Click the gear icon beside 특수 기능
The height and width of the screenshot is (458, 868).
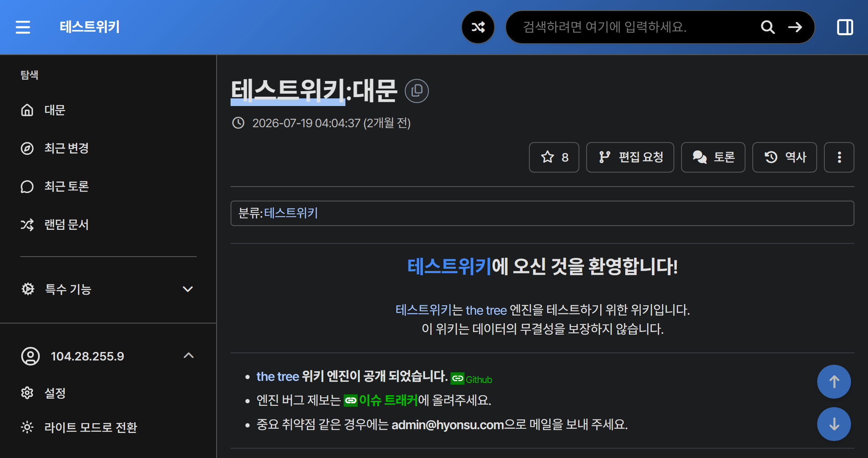(28, 289)
